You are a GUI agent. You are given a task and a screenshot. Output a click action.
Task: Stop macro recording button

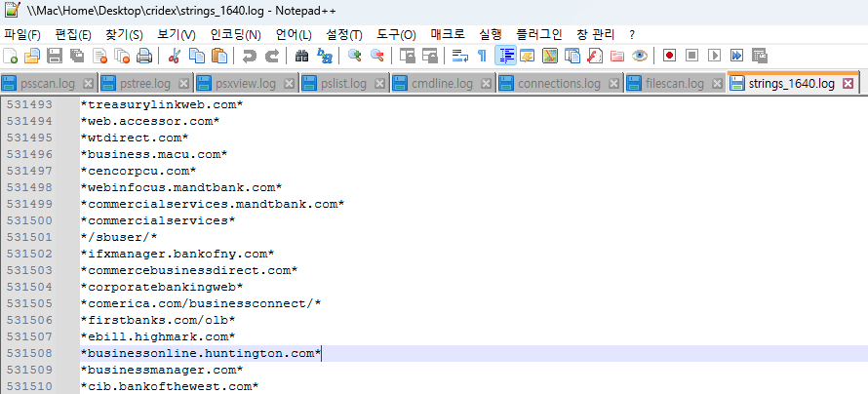pyautogui.click(x=692, y=56)
